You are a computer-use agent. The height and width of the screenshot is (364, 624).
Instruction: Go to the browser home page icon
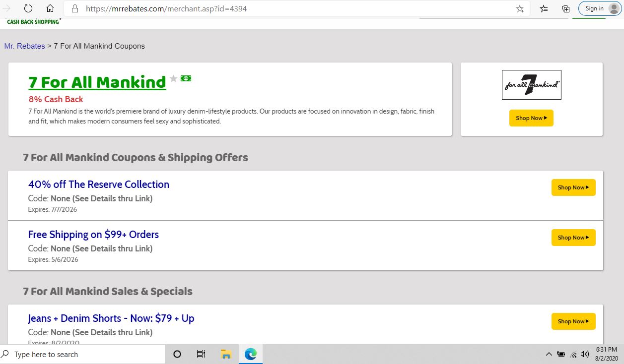[50, 8]
